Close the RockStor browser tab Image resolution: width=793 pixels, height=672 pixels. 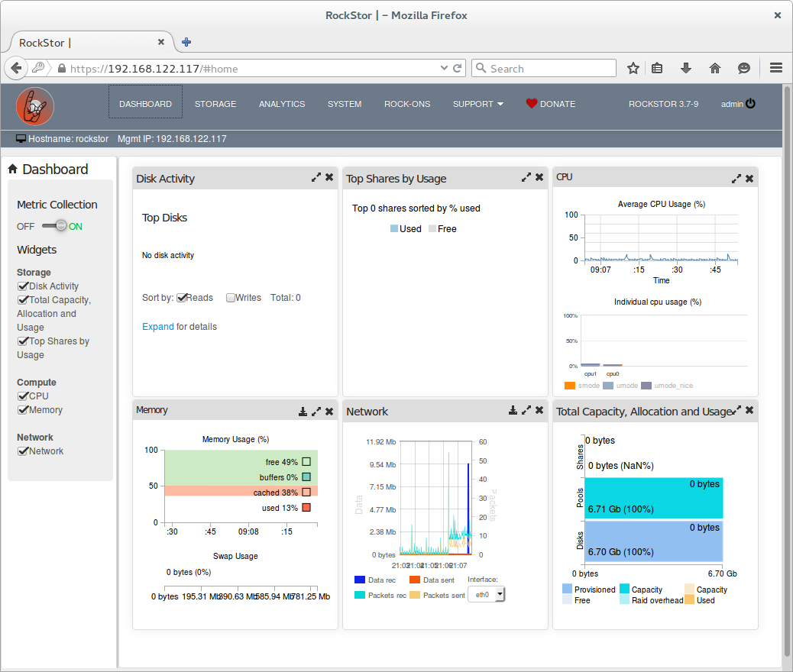(161, 42)
